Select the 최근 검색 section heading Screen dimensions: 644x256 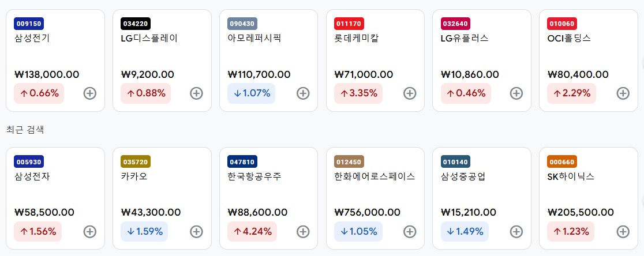(25, 130)
